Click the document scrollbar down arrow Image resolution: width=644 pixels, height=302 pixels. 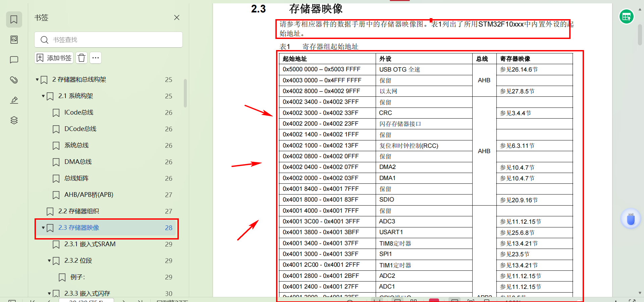[x=640, y=293]
